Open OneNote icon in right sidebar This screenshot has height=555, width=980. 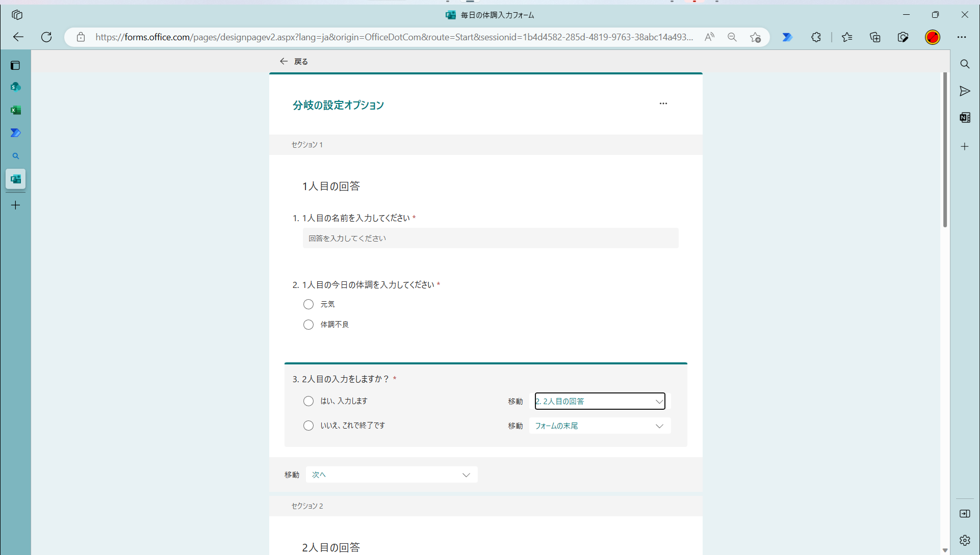click(x=964, y=118)
